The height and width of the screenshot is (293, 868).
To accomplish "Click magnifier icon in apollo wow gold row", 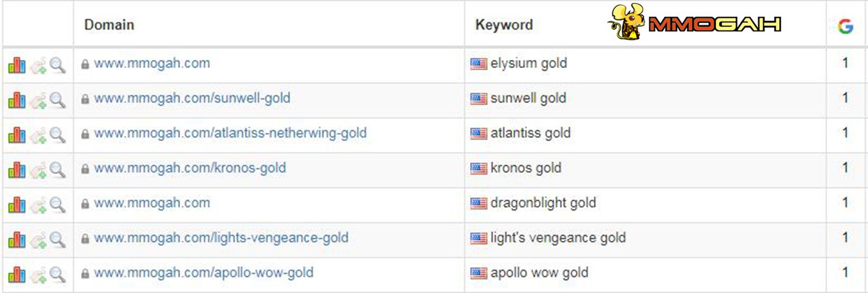I will pyautogui.click(x=57, y=274).
